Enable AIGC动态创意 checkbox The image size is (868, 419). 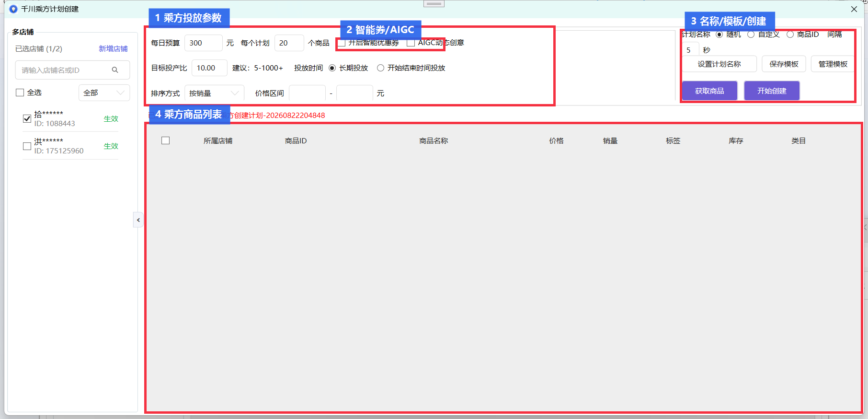pos(411,43)
